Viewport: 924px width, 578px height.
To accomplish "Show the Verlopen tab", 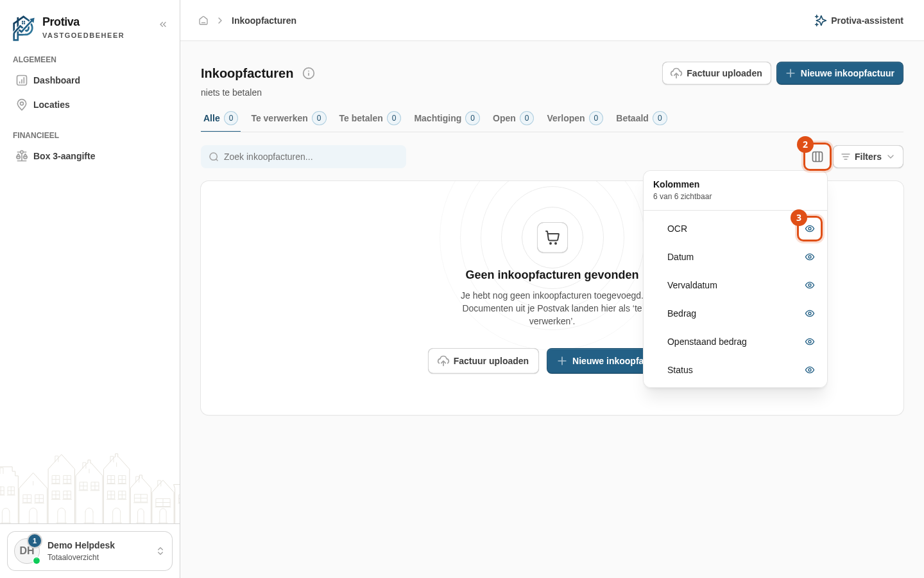I will pyautogui.click(x=575, y=118).
